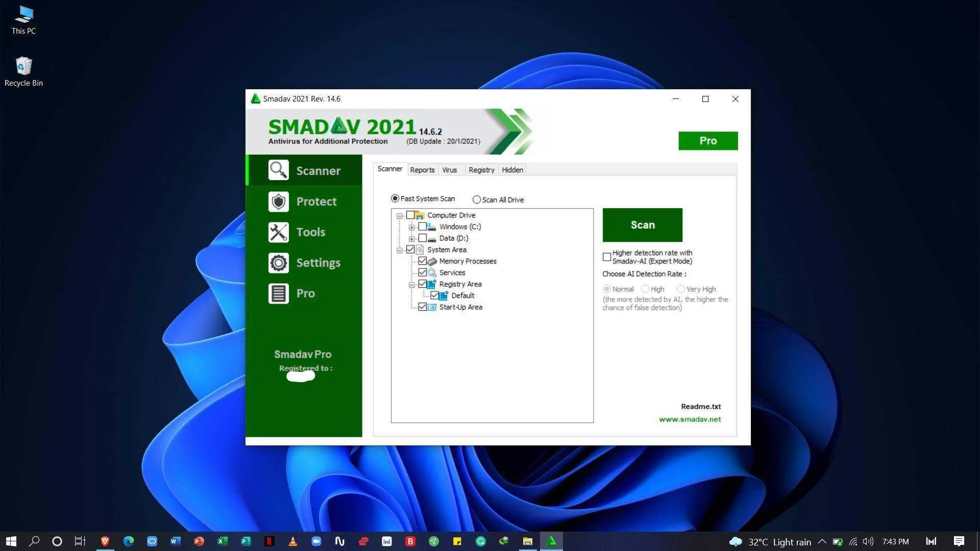Switch to the Hidden tab

coord(512,170)
